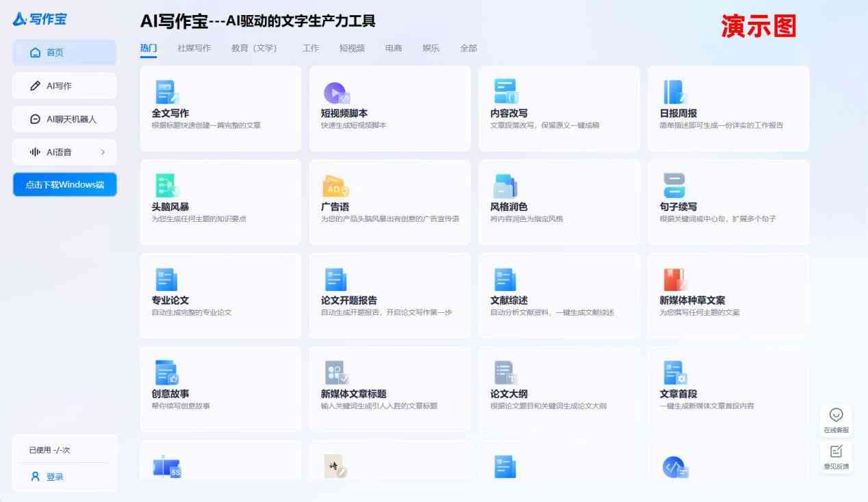Click the 短视频脚本 play icon
The image size is (868, 502).
pyautogui.click(x=336, y=92)
